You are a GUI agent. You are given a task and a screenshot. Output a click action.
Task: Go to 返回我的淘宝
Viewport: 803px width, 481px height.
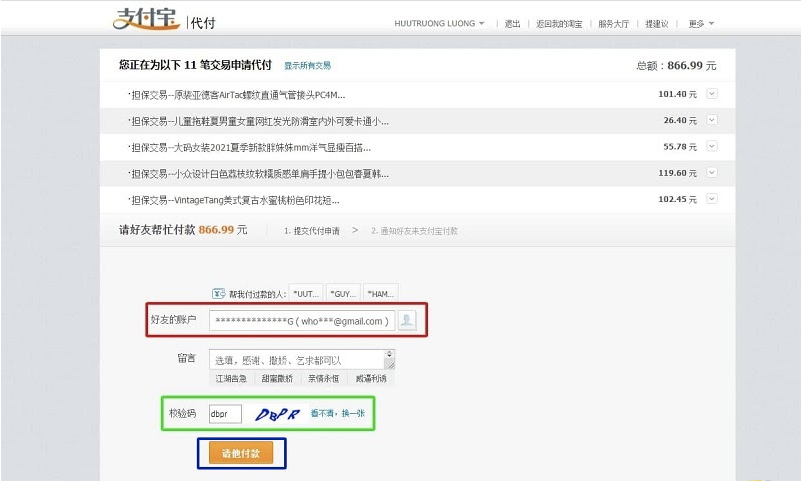pos(559,24)
